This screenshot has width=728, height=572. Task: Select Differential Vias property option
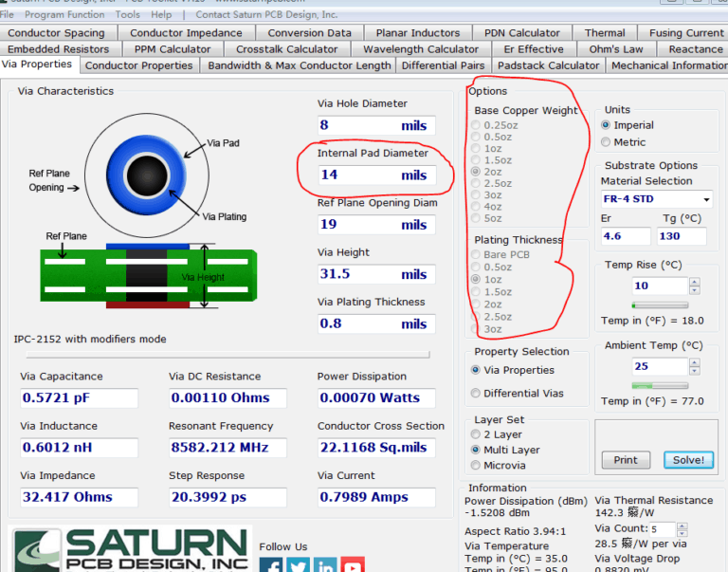tap(476, 393)
